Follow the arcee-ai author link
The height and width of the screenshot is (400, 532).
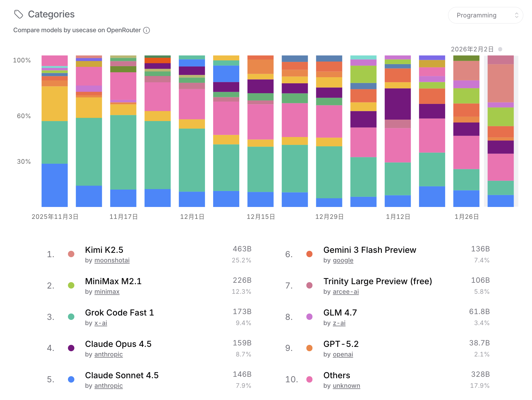click(x=346, y=292)
